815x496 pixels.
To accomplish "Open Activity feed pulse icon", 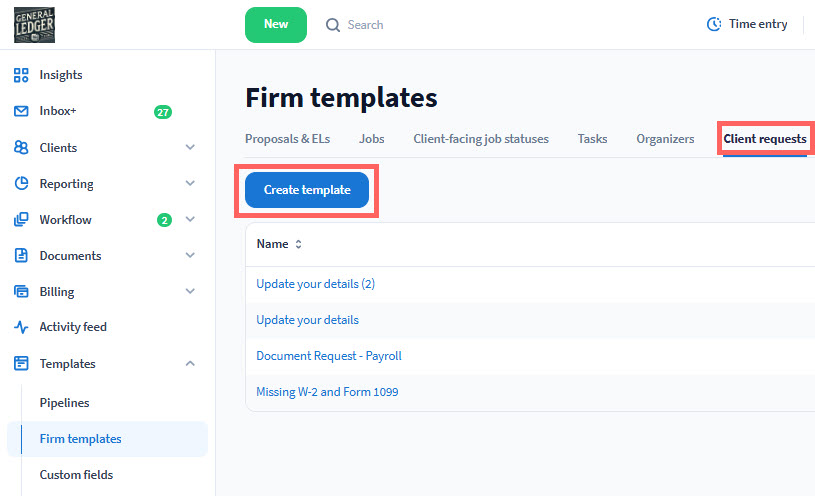I will pyautogui.click(x=21, y=327).
